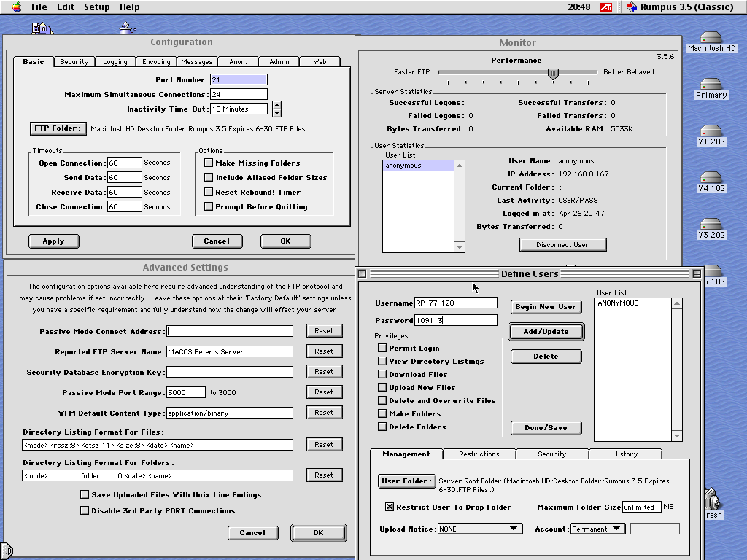Select "anonymous" in the Monitor User List
This screenshot has height=560, width=747.
click(418, 166)
